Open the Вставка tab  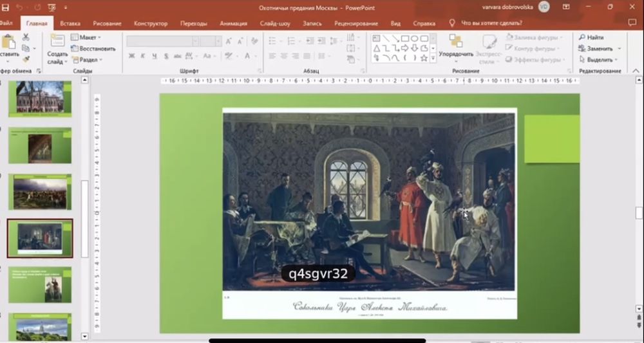(70, 23)
